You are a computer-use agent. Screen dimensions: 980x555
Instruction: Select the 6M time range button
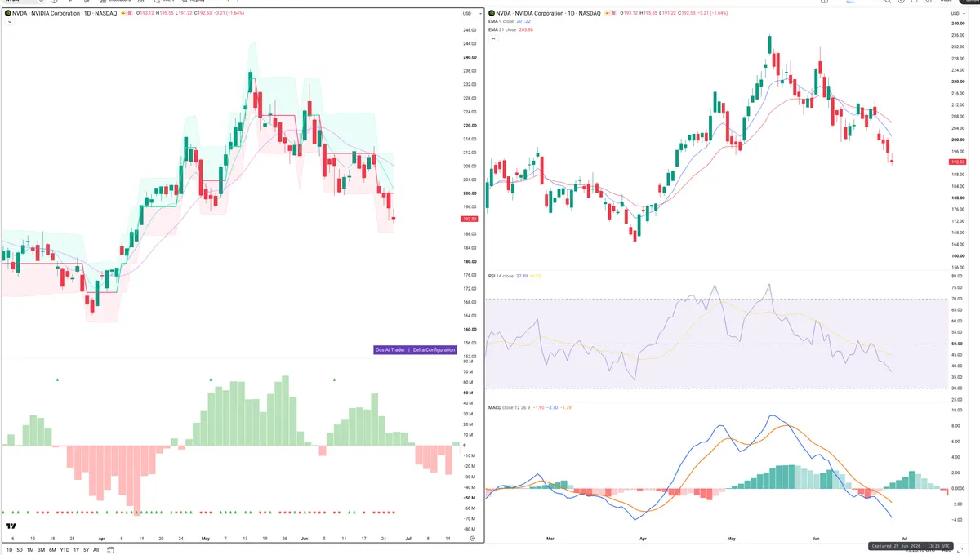click(52, 550)
